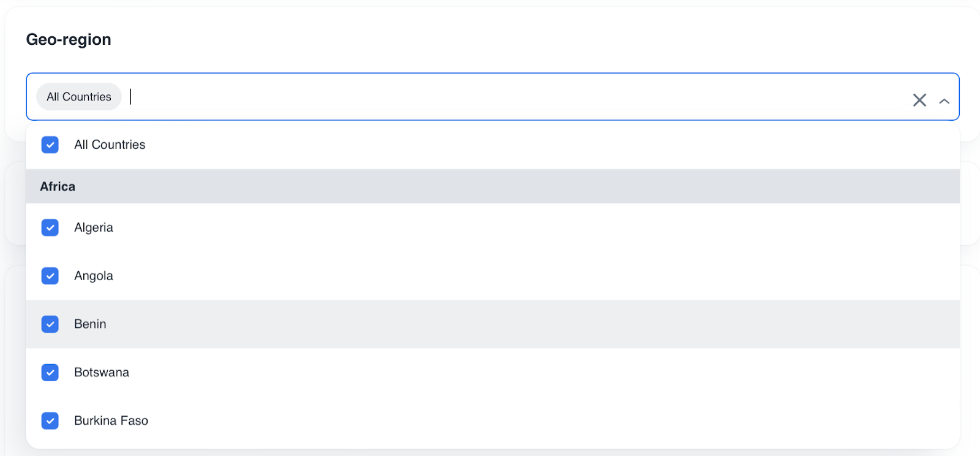This screenshot has height=456, width=980.
Task: Click the Botswana option label
Action: pos(102,373)
